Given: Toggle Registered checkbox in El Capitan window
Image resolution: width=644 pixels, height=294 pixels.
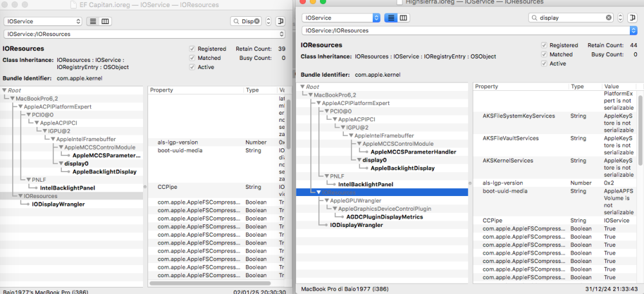Looking at the screenshot, I should pyautogui.click(x=192, y=48).
